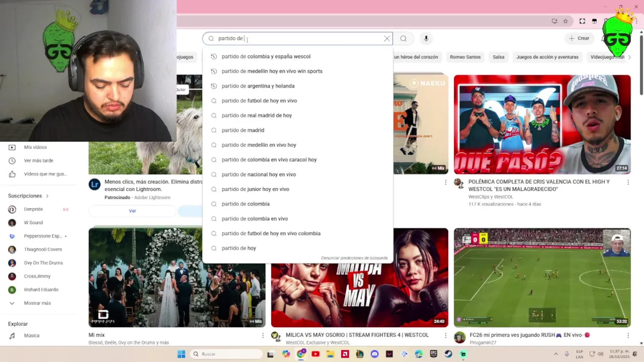Viewport: 644px width, 362px height.
Task: Select the "Salsa" filter chip
Action: [499, 57]
